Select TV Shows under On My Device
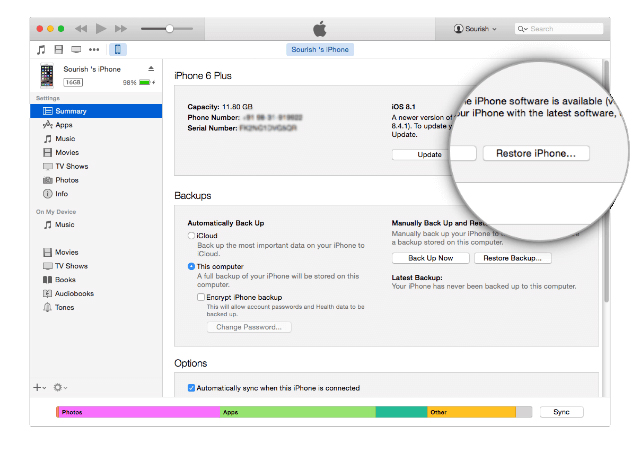The image size is (640, 469). coord(96,266)
